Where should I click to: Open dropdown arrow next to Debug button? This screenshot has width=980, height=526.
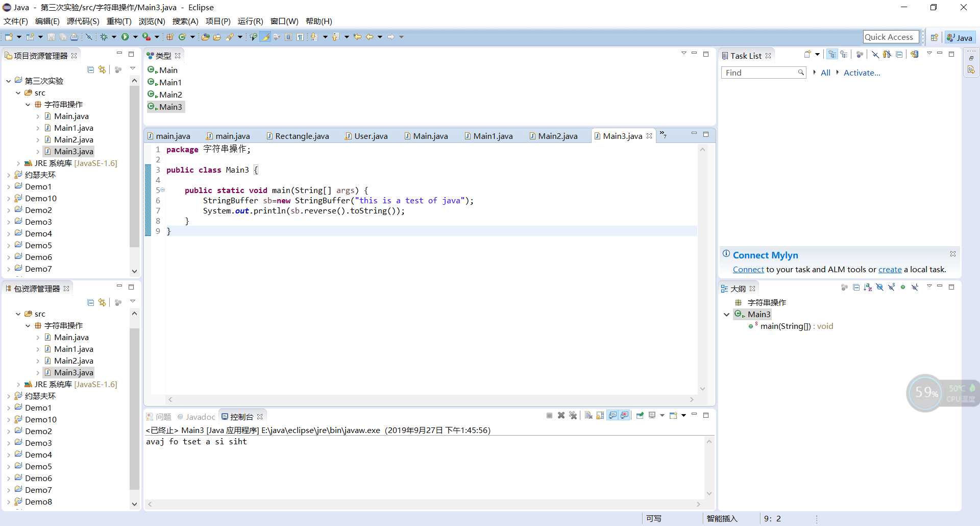[114, 37]
